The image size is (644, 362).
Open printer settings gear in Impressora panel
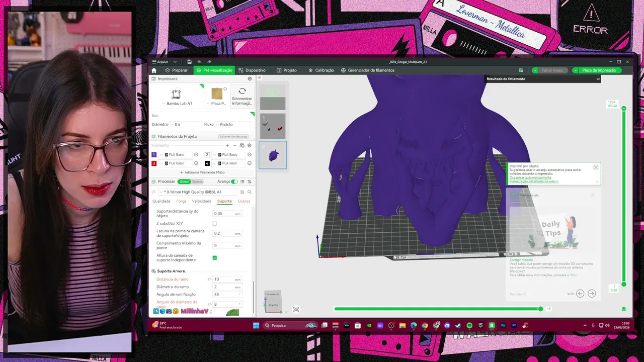[x=250, y=79]
